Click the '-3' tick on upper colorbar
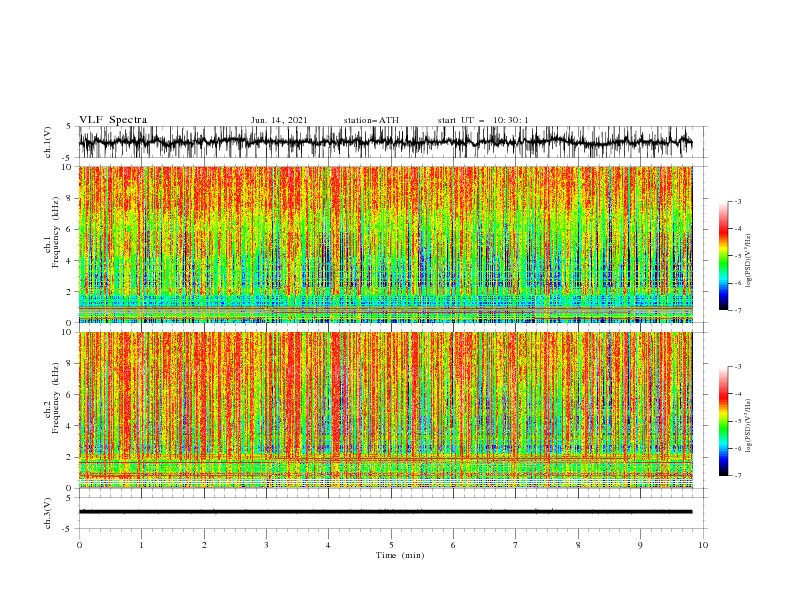 (x=738, y=201)
